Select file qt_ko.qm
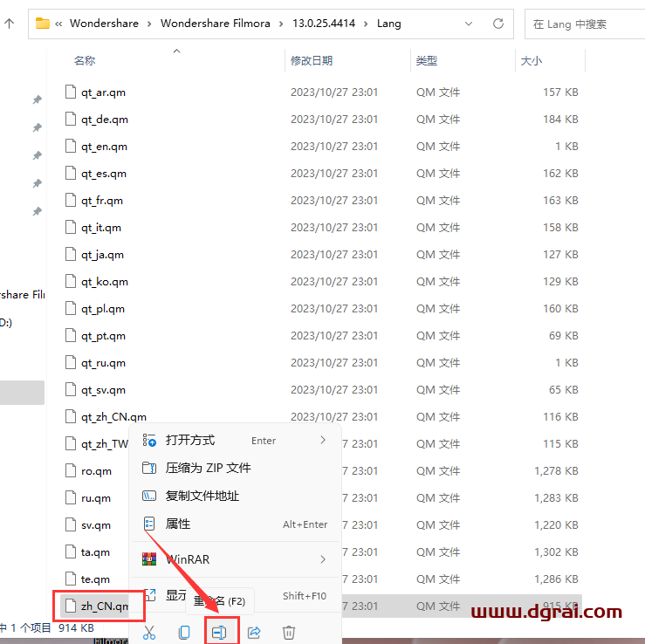 (105, 282)
